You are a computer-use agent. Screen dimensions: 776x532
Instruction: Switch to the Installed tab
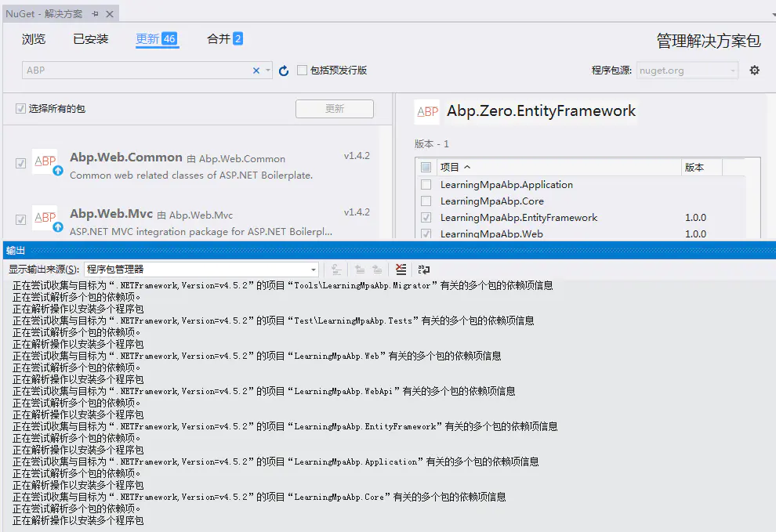click(91, 39)
